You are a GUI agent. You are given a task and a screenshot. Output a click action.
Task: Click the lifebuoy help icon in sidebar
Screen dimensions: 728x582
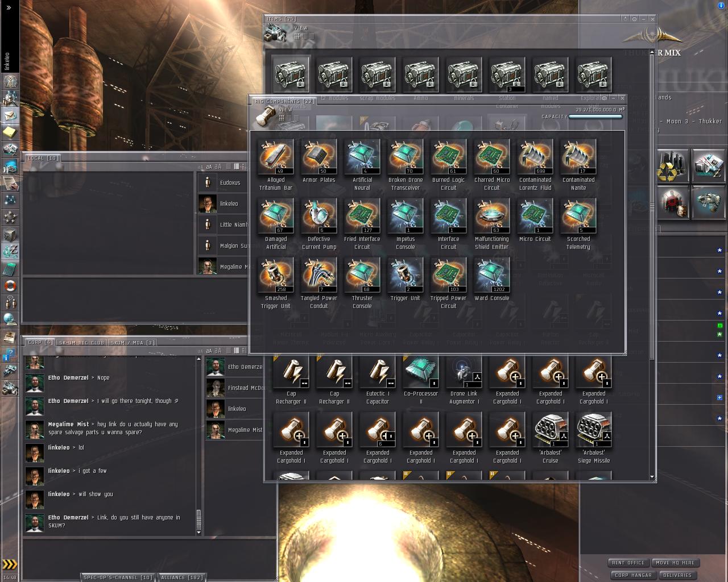pyautogui.click(x=10, y=285)
